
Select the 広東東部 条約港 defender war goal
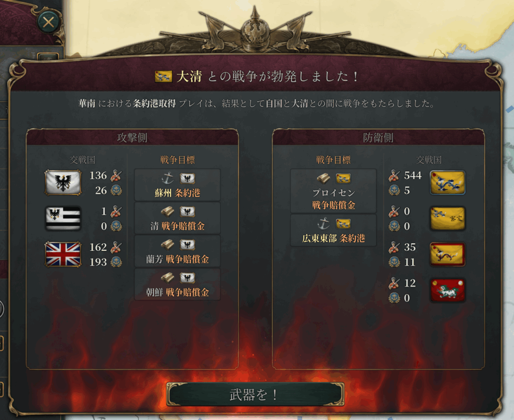click(x=333, y=230)
